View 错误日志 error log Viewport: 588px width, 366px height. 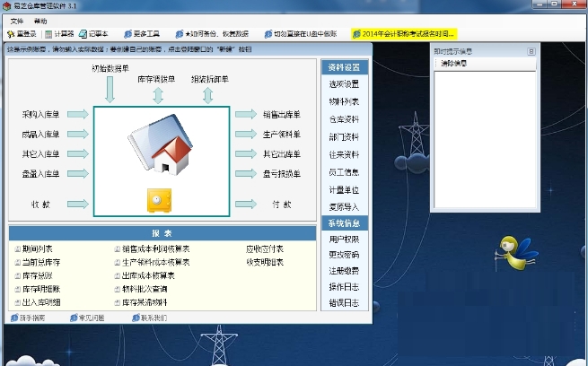coord(344,302)
